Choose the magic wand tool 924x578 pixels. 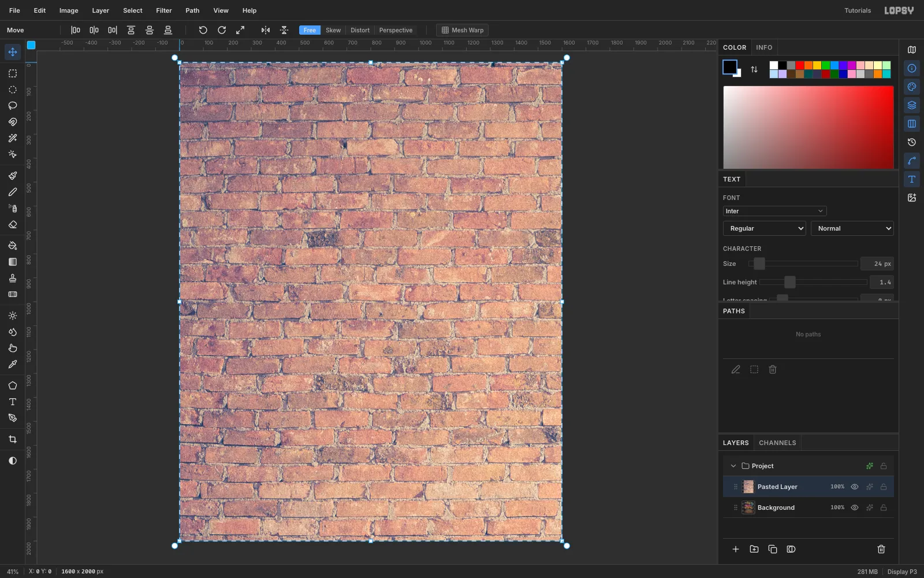coord(13,138)
